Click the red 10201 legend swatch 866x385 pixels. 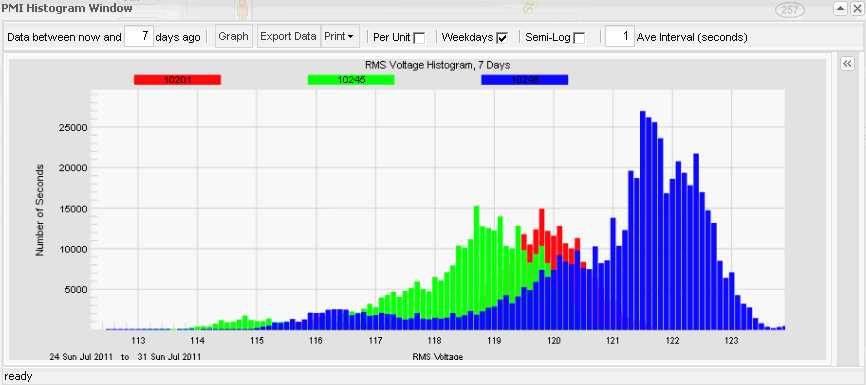(x=177, y=80)
